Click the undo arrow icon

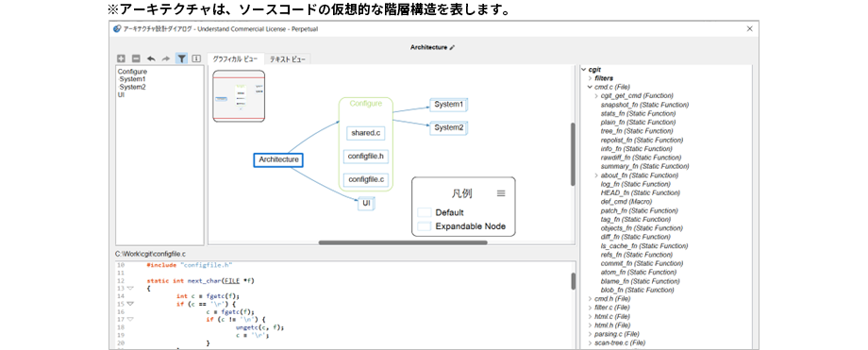point(151,58)
